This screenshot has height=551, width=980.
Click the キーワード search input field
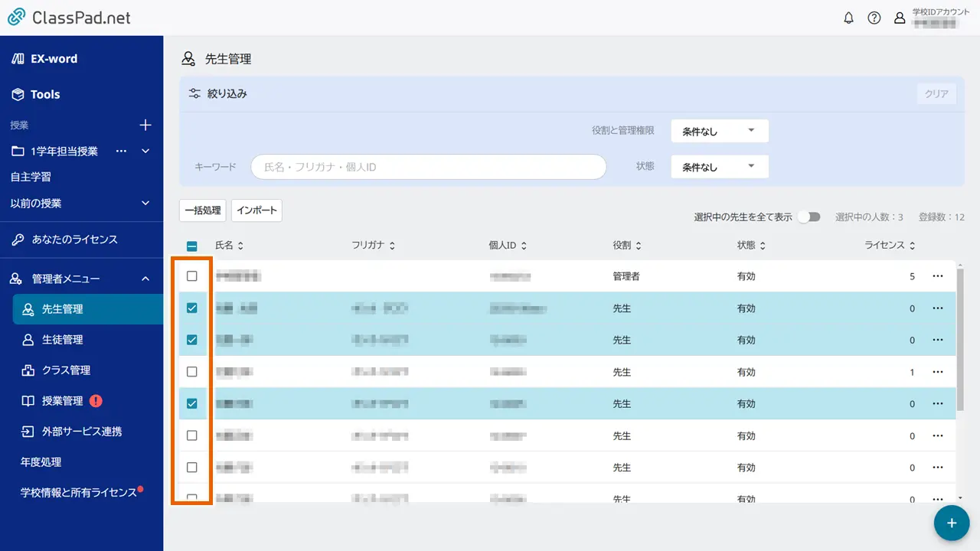(427, 166)
